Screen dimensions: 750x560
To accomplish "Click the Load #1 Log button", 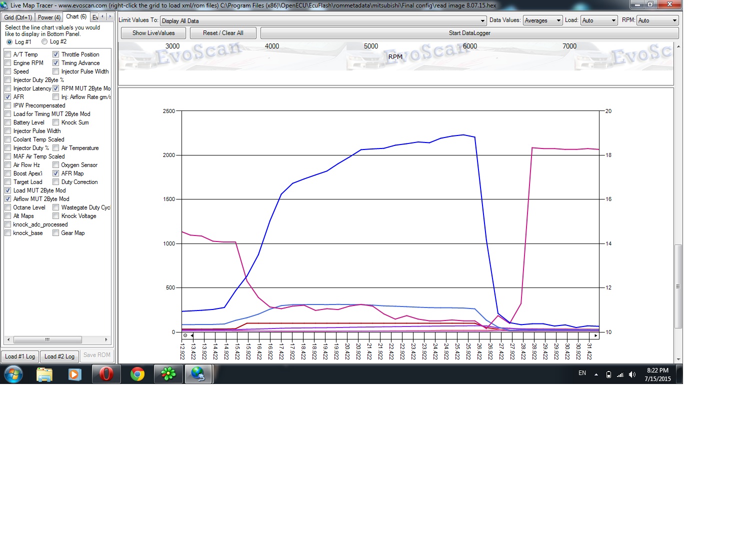I will tap(20, 356).
